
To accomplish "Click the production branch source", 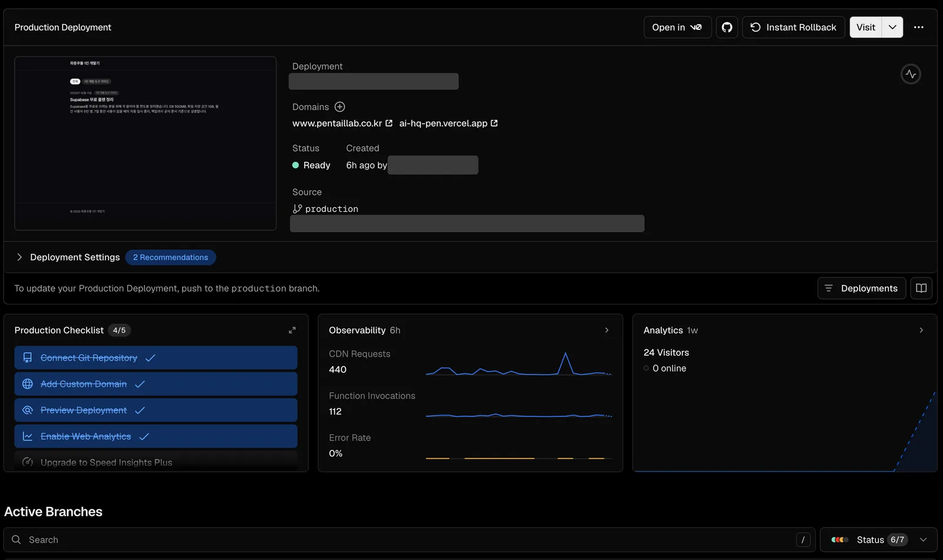I will pyautogui.click(x=325, y=208).
